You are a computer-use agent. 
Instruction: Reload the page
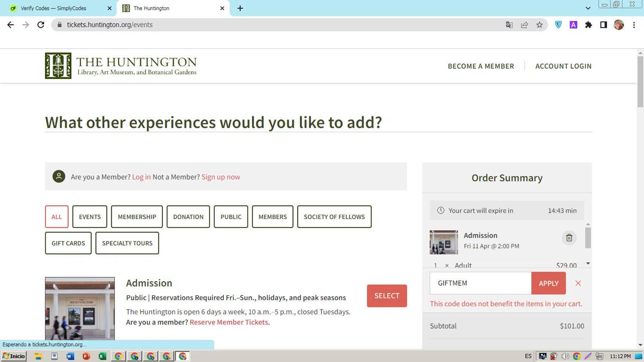(x=41, y=25)
